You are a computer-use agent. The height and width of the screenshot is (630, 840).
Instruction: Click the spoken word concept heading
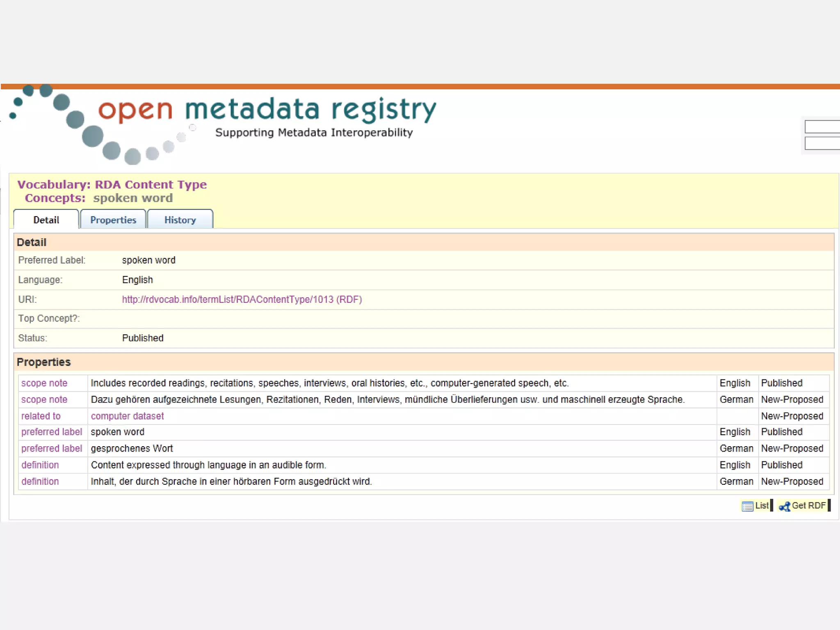(x=132, y=198)
